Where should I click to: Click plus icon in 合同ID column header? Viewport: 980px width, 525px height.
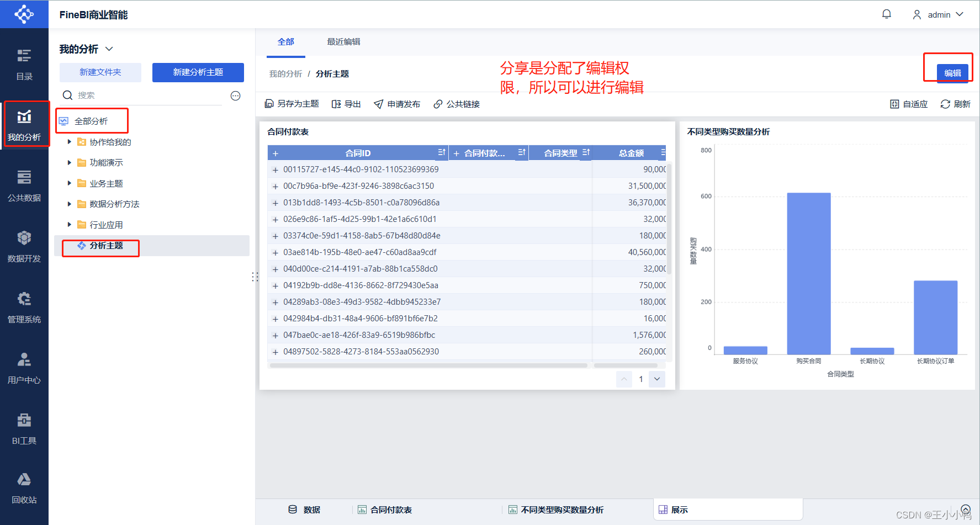tap(275, 153)
